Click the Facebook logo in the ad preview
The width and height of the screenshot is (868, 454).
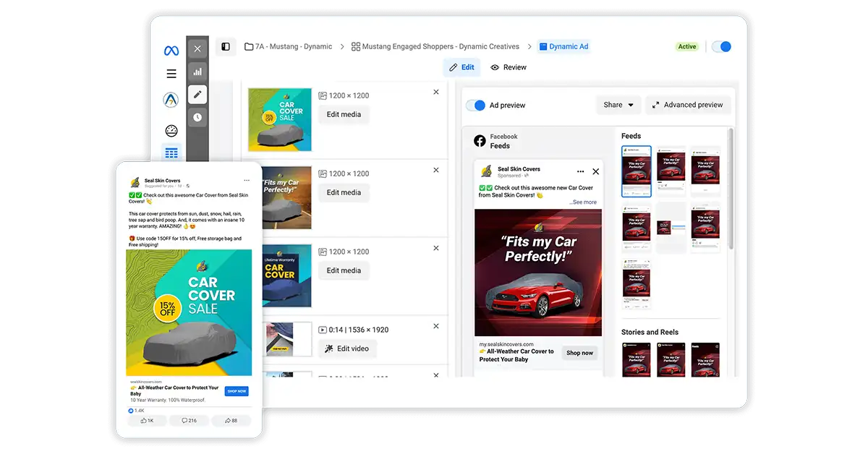point(480,141)
